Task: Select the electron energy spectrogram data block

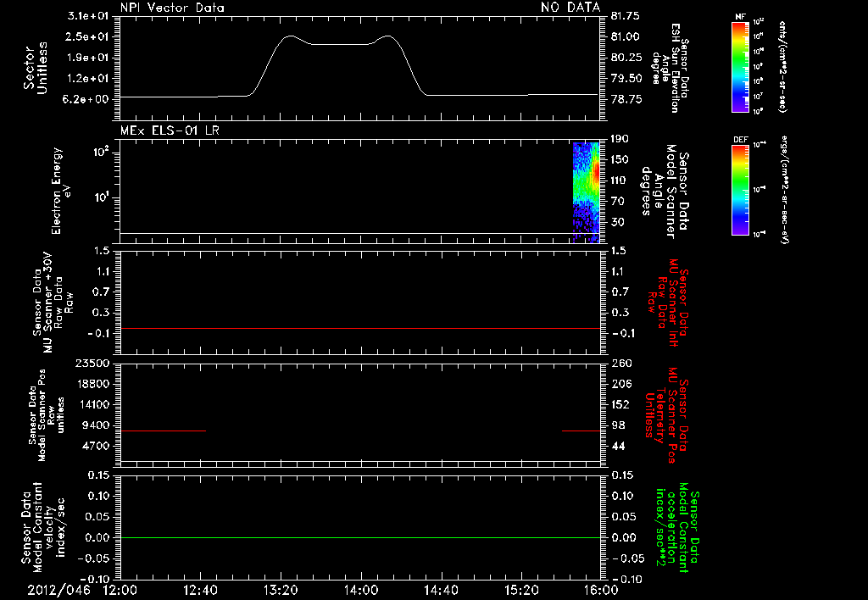Action: 587,192
